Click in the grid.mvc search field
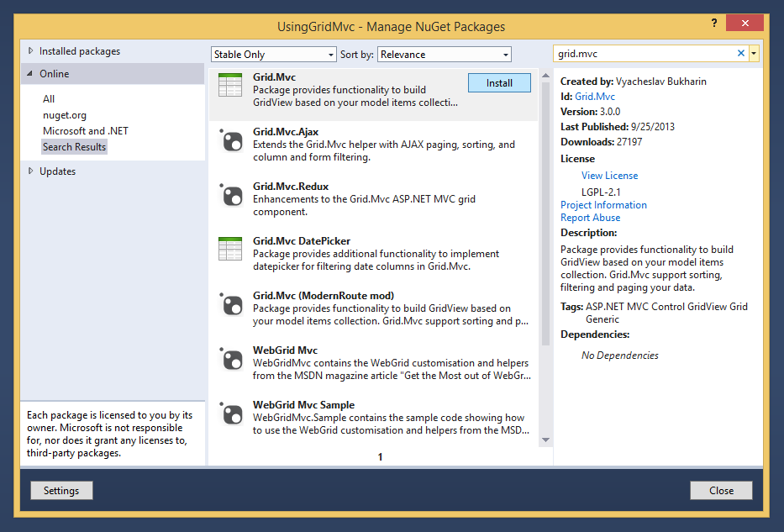784x532 pixels. (x=644, y=54)
